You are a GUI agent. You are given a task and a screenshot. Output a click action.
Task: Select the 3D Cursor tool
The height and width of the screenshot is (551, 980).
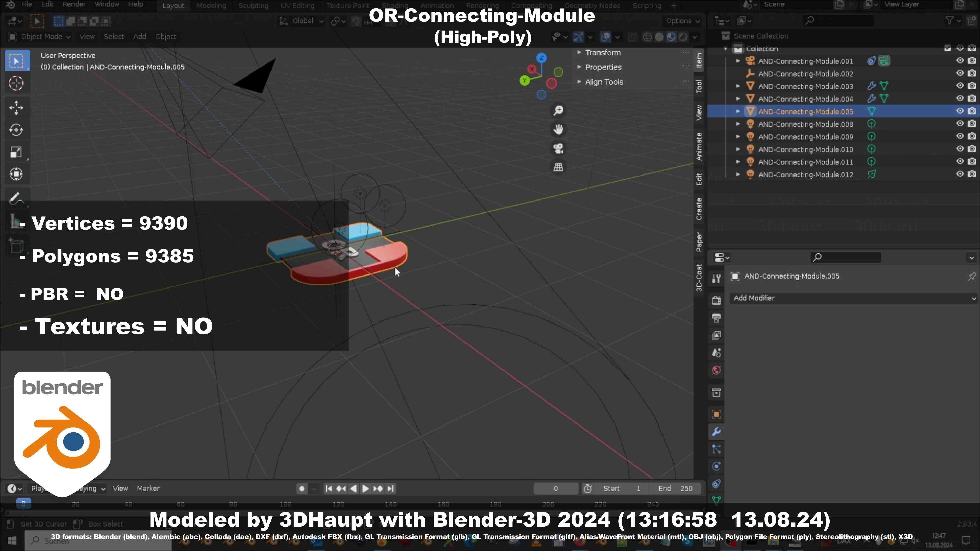coord(16,83)
